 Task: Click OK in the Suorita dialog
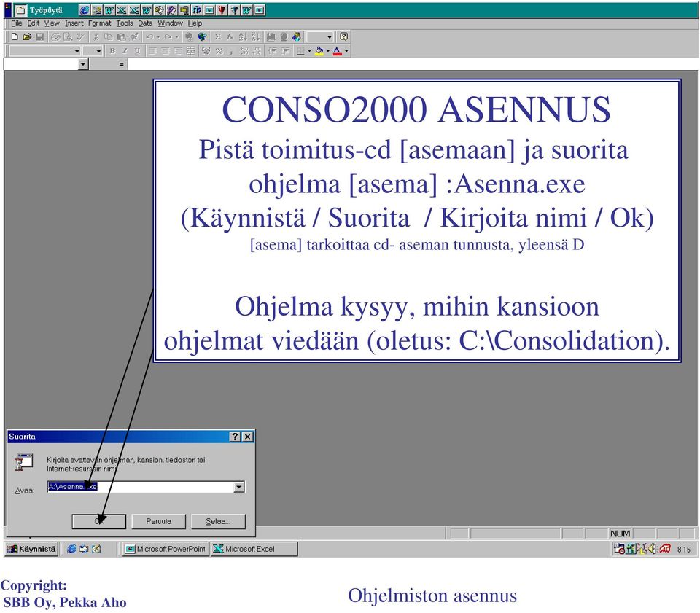click(99, 521)
